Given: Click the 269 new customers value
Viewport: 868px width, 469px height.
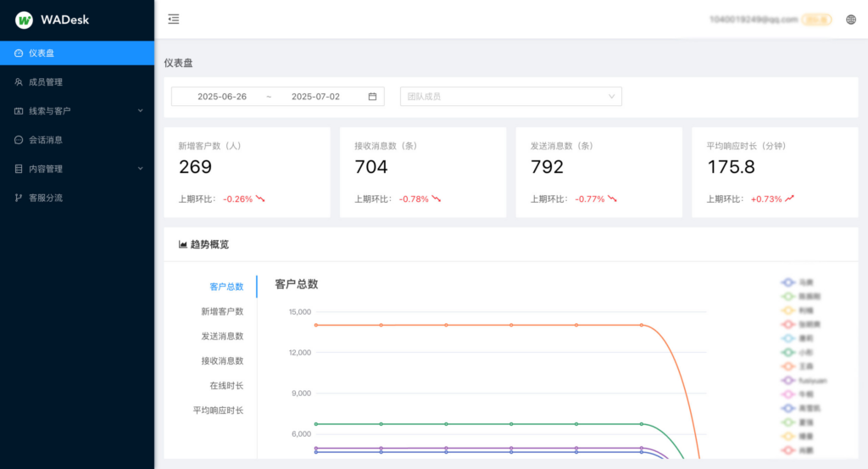Looking at the screenshot, I should tap(196, 167).
